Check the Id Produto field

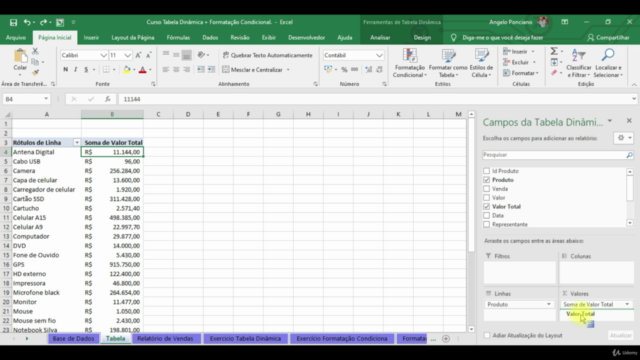click(x=486, y=171)
